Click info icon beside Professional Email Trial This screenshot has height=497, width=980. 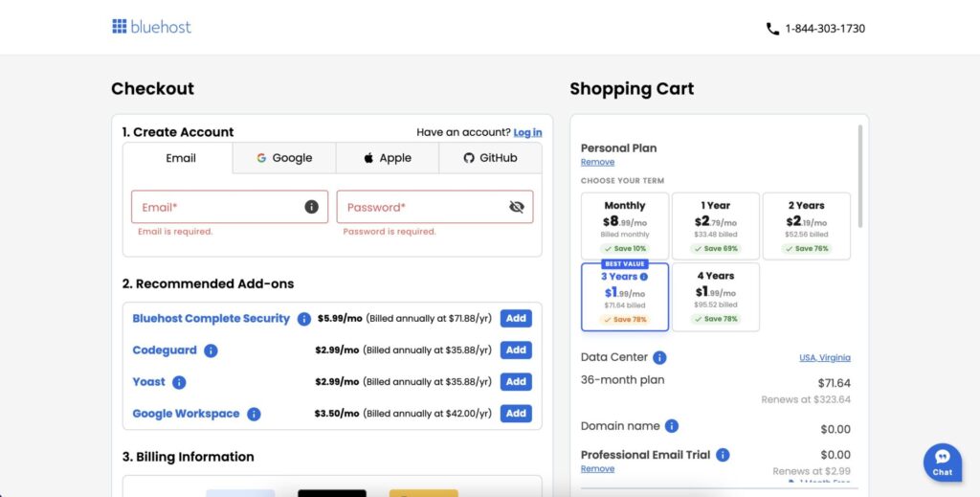[x=723, y=455]
